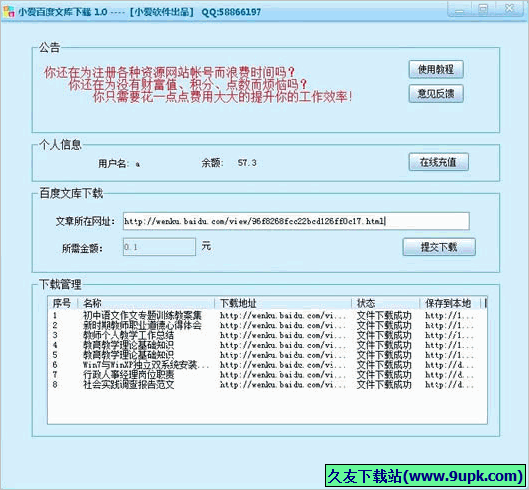Click the balance value 57.3
This screenshot has height=490, width=529.
tap(247, 163)
